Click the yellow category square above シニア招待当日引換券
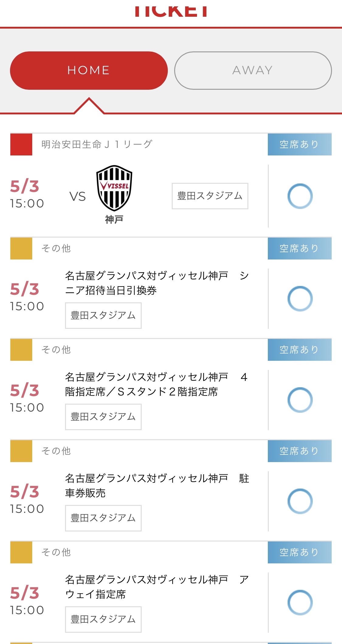Viewport: 342px width, 644px height. 21,249
